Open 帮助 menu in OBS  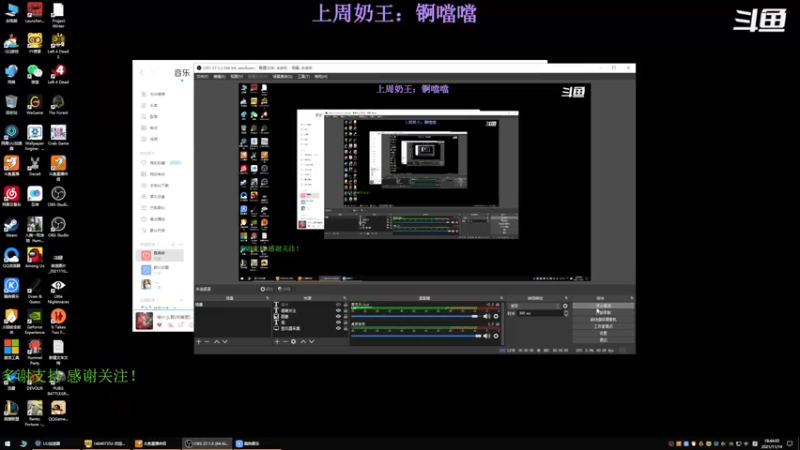321,77
